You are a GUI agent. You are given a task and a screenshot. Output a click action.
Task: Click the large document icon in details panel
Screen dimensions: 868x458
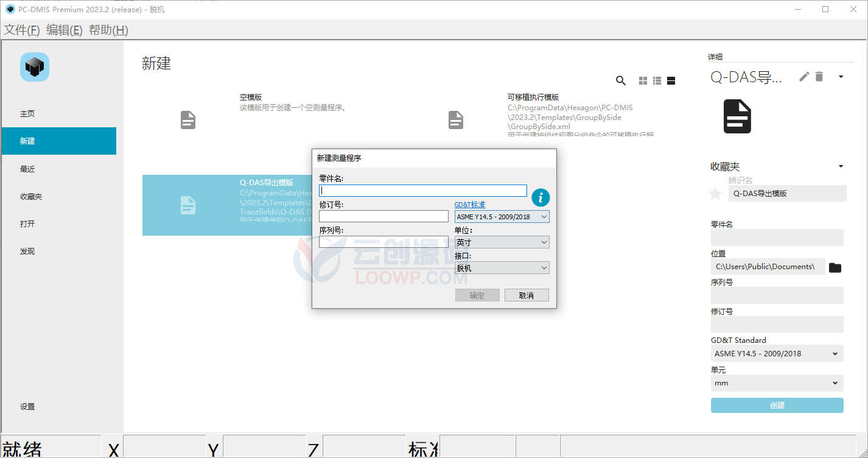coord(737,116)
